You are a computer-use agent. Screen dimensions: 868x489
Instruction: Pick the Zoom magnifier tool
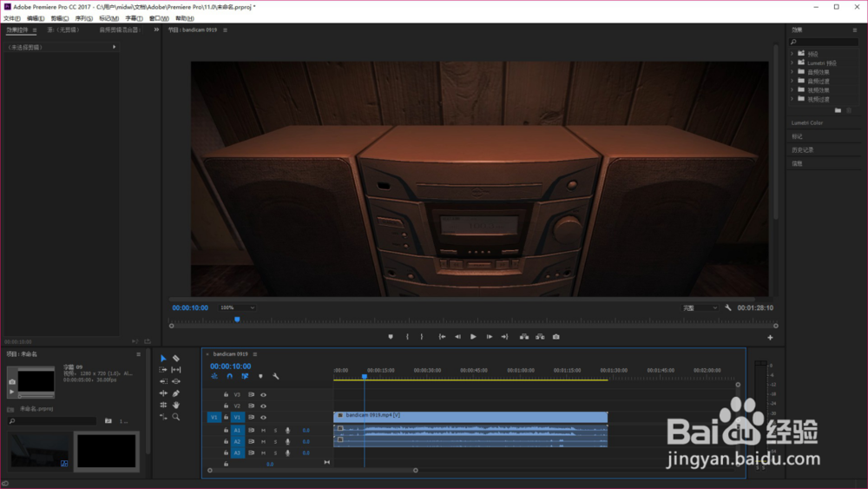(176, 417)
